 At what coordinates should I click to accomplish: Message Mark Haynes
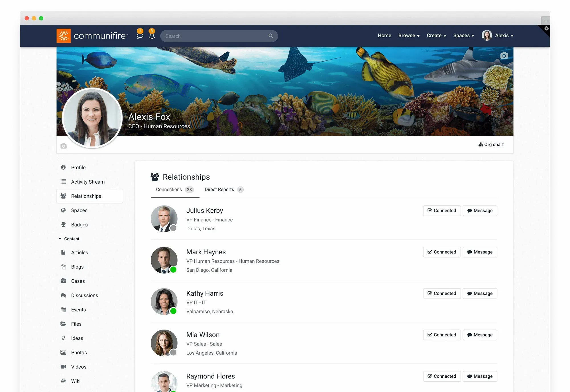[x=480, y=252]
